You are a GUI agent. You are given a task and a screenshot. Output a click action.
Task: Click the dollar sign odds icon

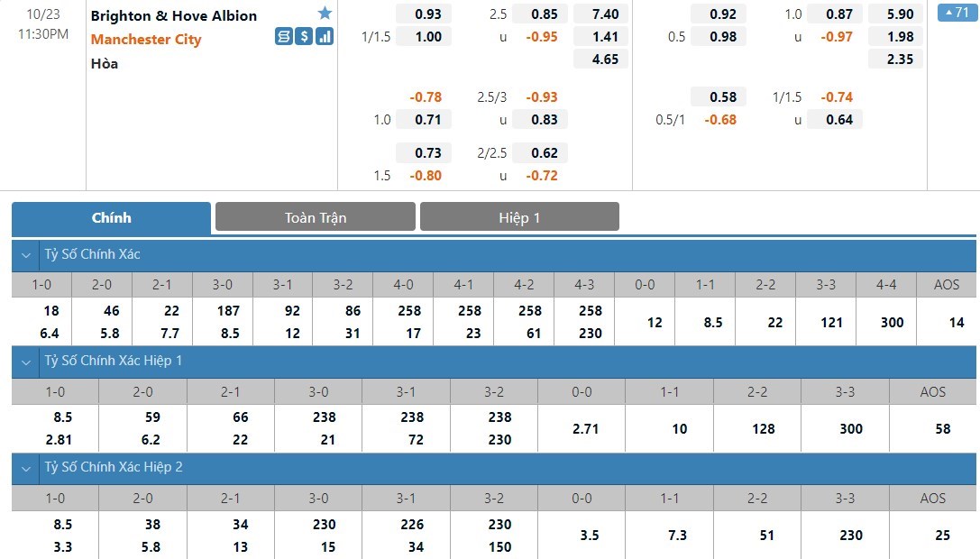[x=304, y=36]
